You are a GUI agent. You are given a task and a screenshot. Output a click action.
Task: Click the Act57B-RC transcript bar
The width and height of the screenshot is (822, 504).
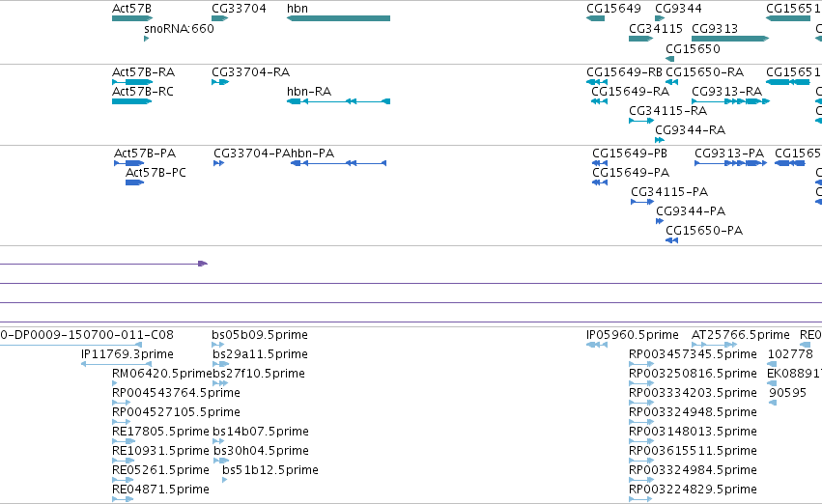coord(132,101)
